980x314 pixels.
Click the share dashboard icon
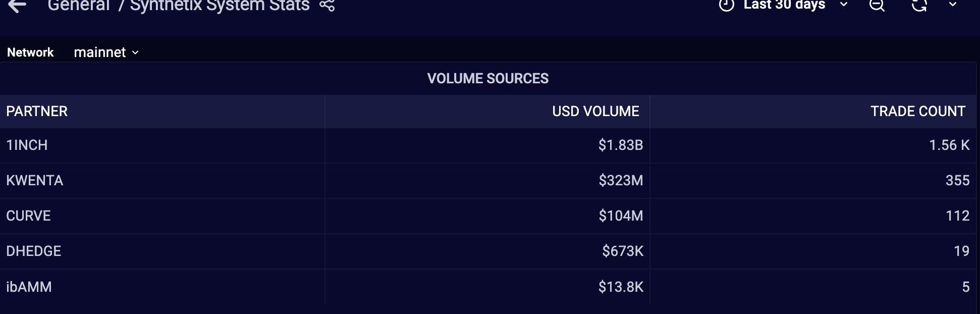pos(327,6)
